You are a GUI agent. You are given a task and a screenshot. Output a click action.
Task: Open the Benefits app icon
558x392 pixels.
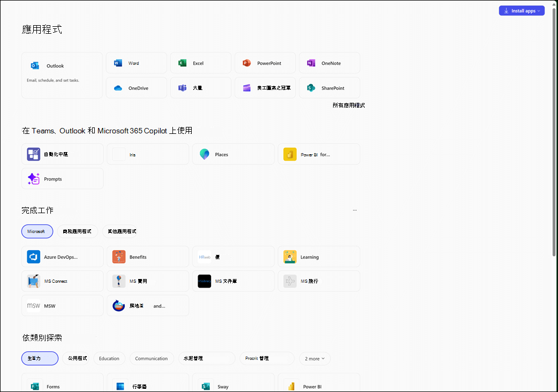119,257
